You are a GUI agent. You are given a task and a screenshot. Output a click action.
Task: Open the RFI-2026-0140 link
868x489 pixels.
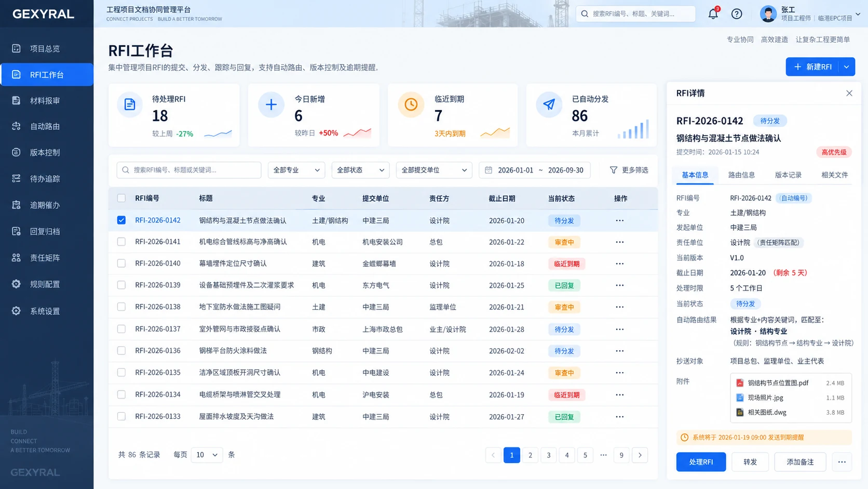(158, 263)
